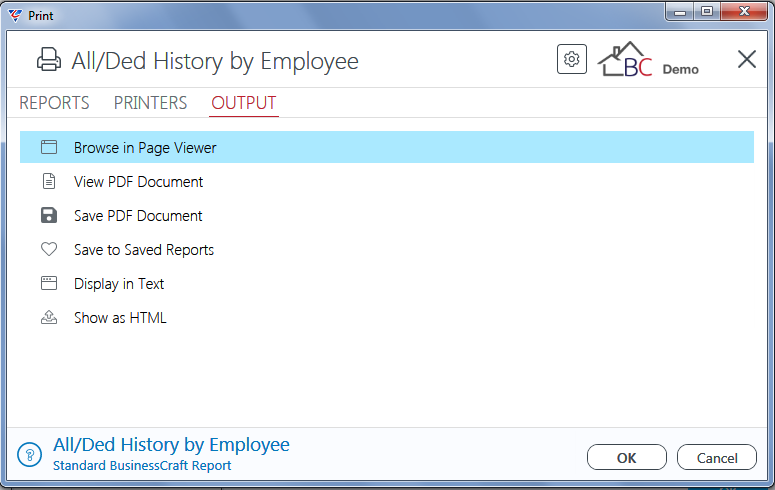Screen dimensions: 775x490
Task: Click the Show as HTML upload icon
Action: pyautogui.click(x=49, y=317)
